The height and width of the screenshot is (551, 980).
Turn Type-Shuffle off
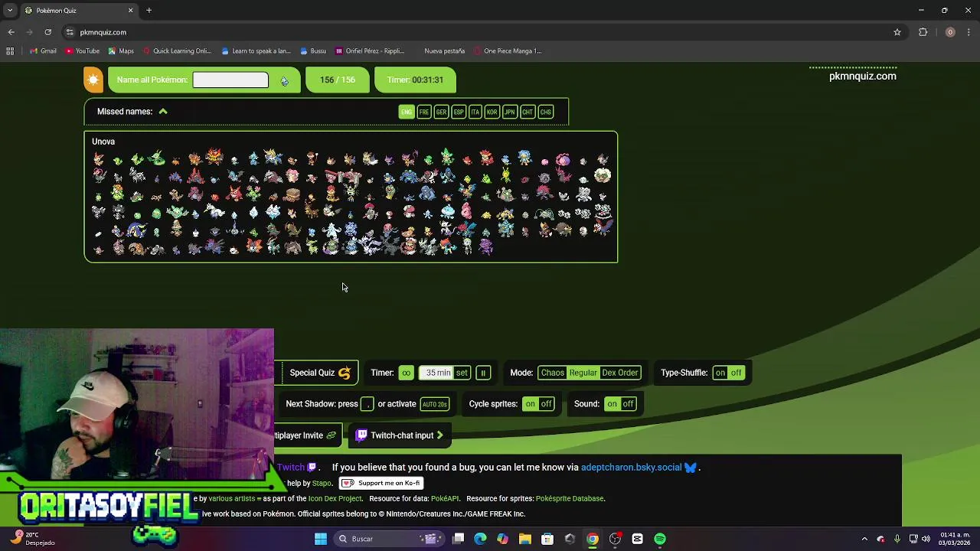736,373
